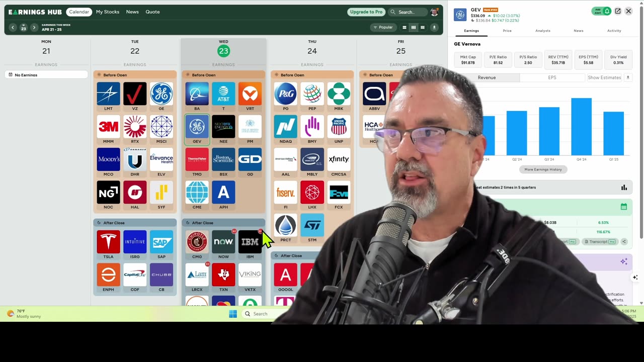Click the Earnings Hub search field
The image size is (644, 362).
(x=409, y=12)
